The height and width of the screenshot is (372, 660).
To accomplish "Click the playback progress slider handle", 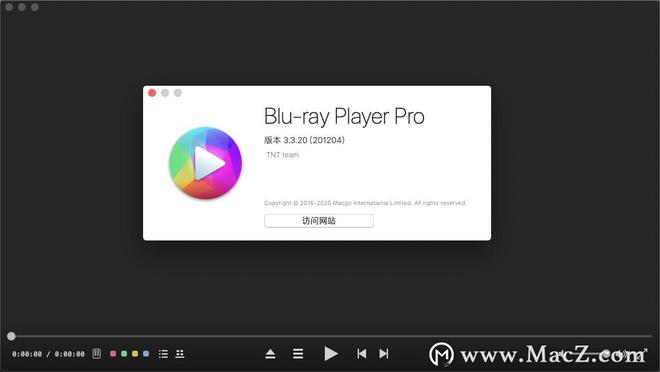I will [x=11, y=336].
